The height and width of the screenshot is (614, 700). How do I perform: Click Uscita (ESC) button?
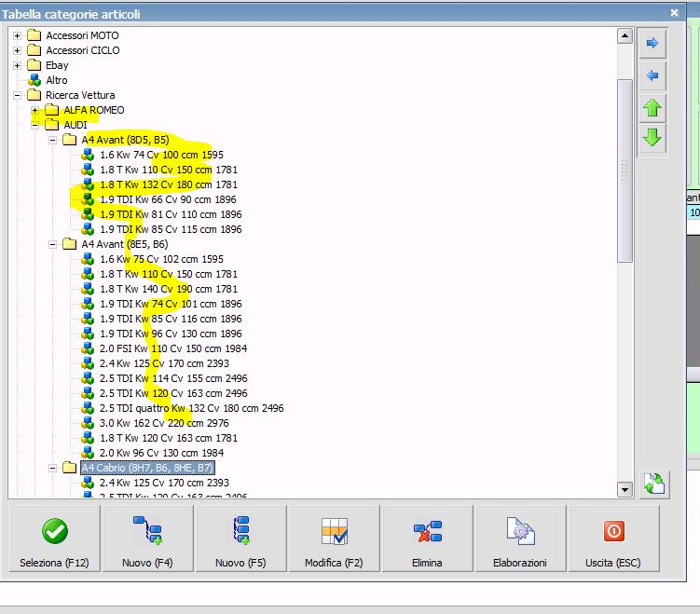(613, 539)
